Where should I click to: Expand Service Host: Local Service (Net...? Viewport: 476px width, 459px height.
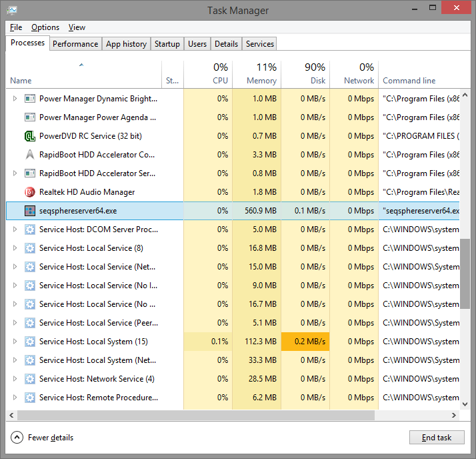(15, 267)
